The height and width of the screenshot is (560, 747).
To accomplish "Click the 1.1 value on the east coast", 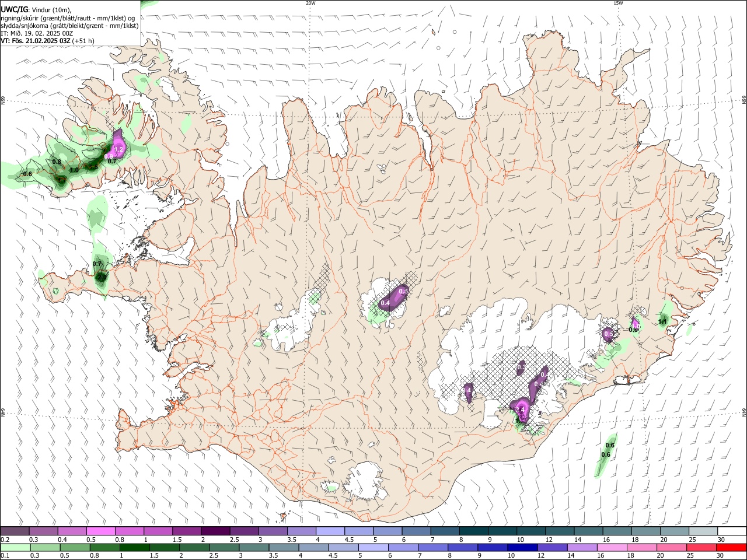I will click(x=662, y=321).
